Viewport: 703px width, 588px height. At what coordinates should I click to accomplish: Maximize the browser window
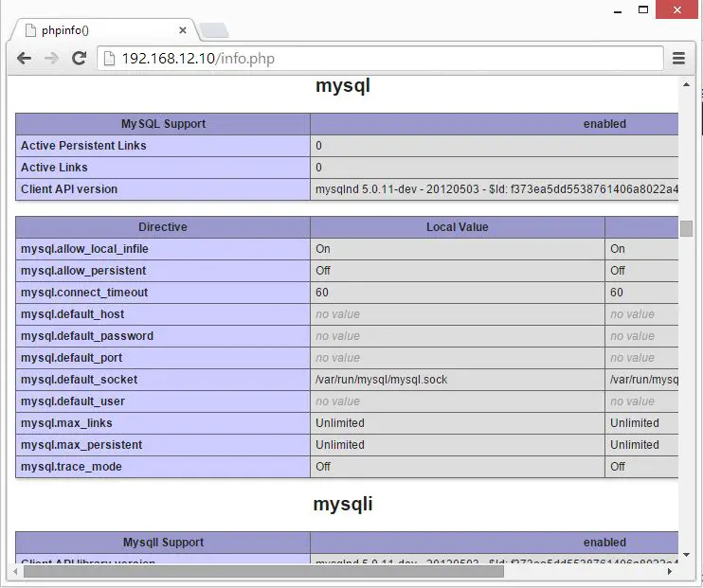tap(643, 9)
